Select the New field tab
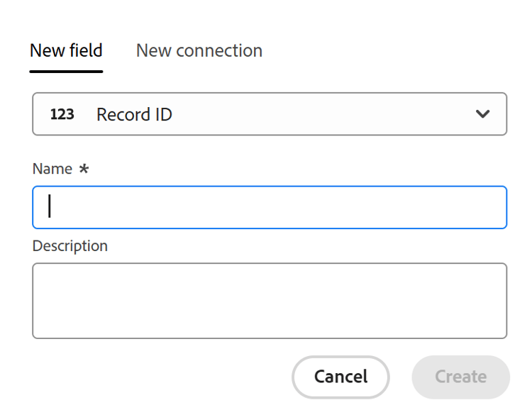The image size is (532, 410). tap(66, 51)
